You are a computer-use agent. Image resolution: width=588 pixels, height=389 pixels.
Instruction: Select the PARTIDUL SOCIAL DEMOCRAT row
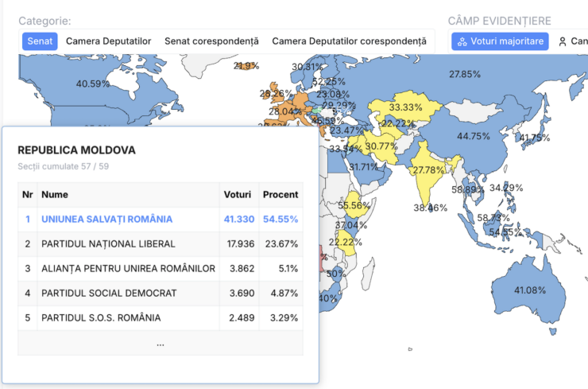pyautogui.click(x=161, y=293)
